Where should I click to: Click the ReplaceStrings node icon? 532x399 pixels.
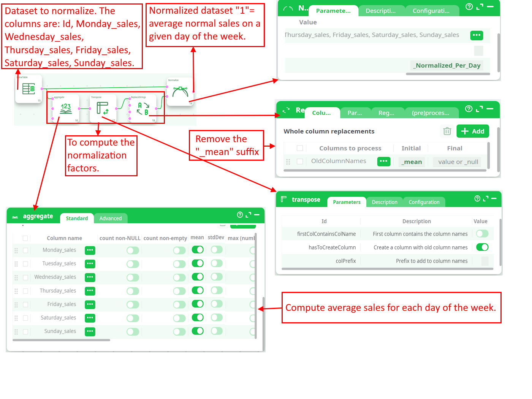tap(143, 109)
